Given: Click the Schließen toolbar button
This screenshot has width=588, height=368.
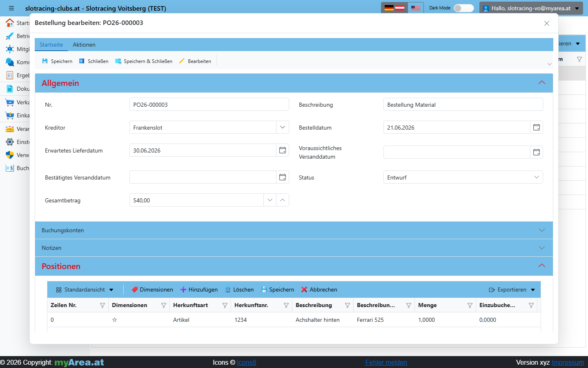Looking at the screenshot, I should tap(94, 61).
